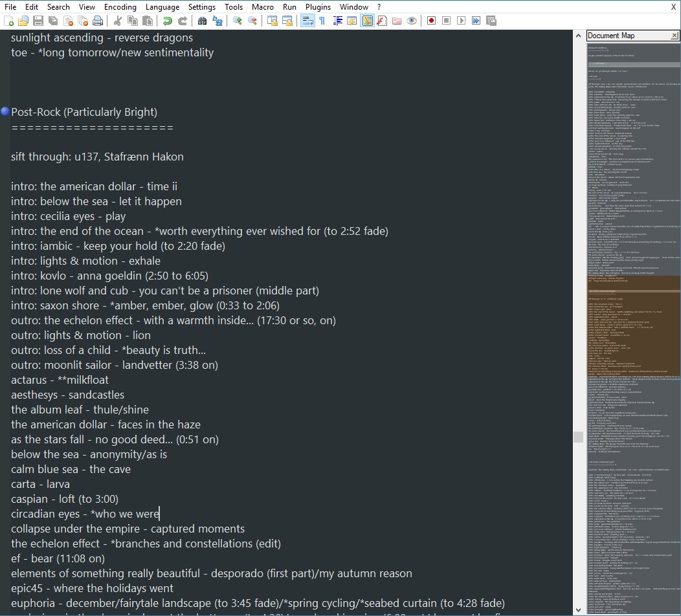Click the vertical scrollbar thumb
Screen dimensions: 681x616
578,437
